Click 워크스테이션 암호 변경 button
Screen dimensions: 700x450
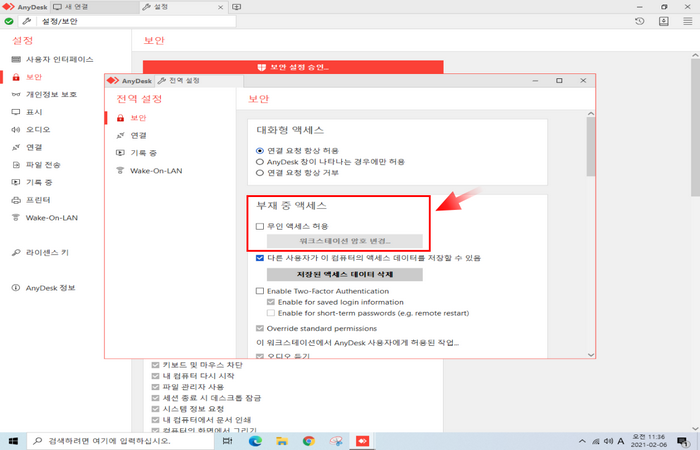coord(345,241)
